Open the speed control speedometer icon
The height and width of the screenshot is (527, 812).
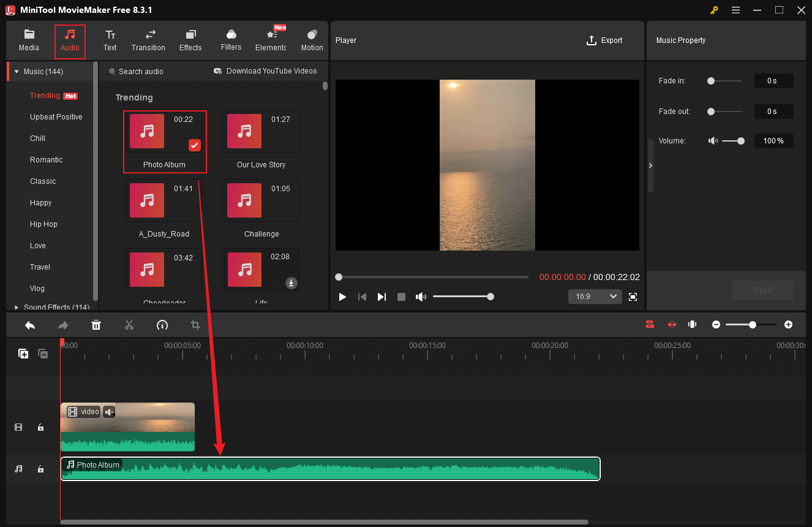(162, 325)
